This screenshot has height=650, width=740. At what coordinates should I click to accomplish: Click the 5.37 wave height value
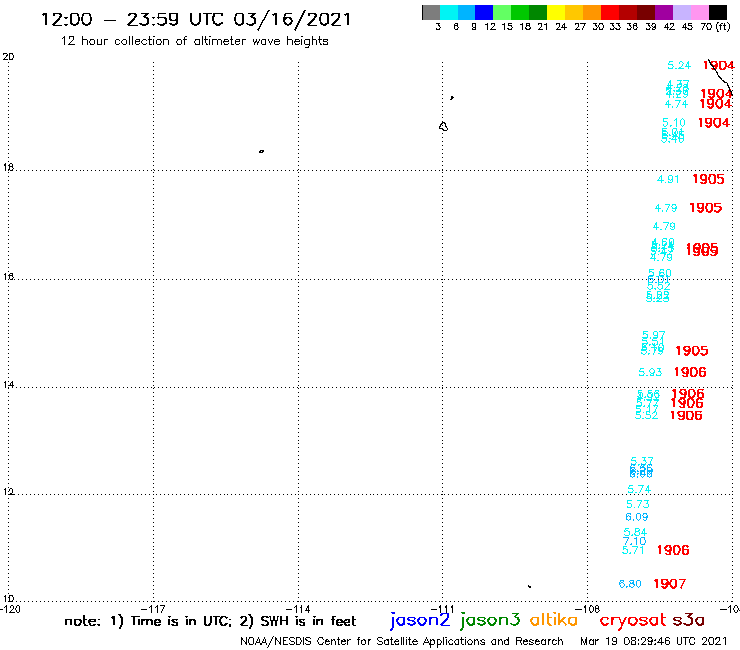coord(642,461)
